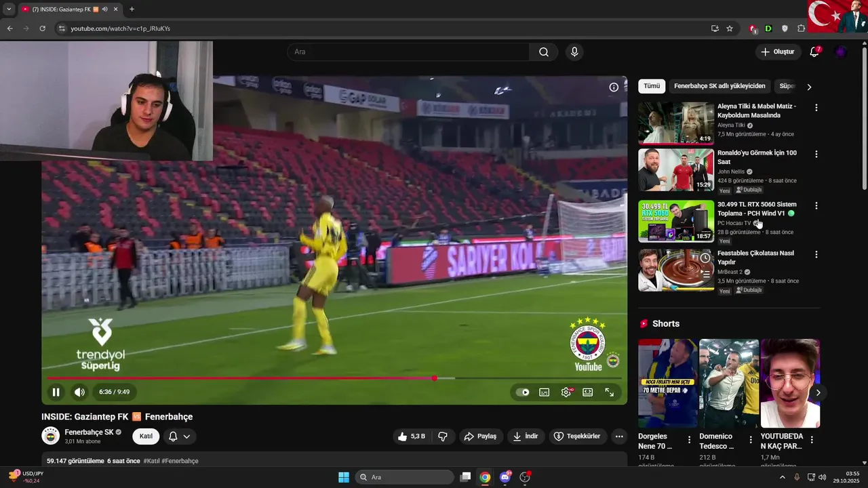The width and height of the screenshot is (868, 488).
Task: Mute the video with the volume icon
Action: 79,392
